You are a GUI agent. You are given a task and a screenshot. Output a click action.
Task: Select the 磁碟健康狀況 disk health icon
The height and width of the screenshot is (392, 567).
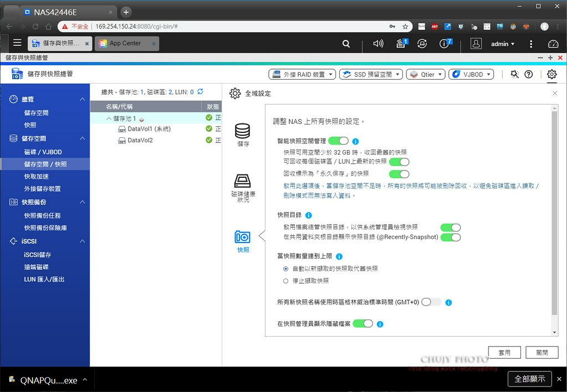pyautogui.click(x=243, y=188)
